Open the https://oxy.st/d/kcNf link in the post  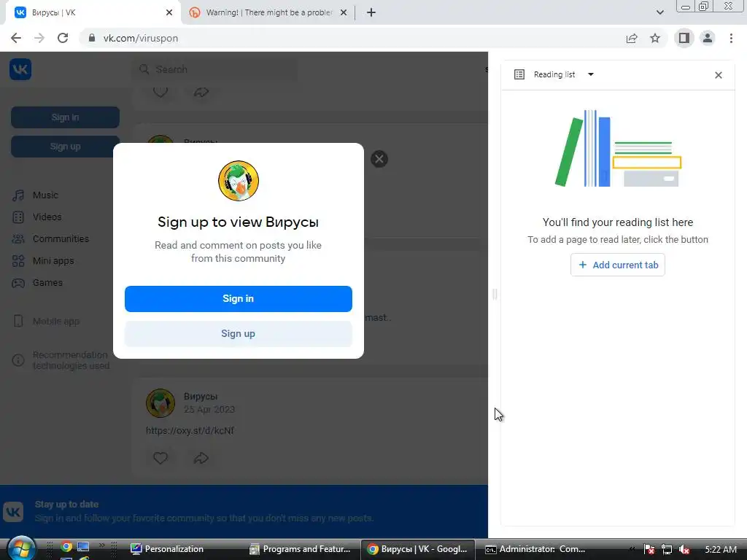[x=190, y=430]
